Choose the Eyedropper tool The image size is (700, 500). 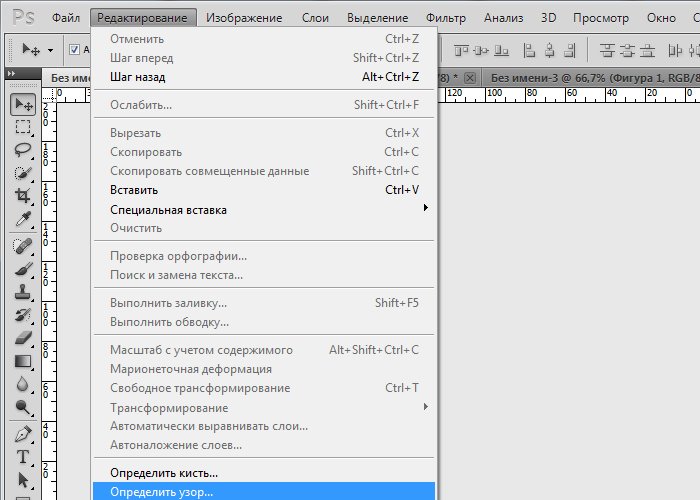22,220
